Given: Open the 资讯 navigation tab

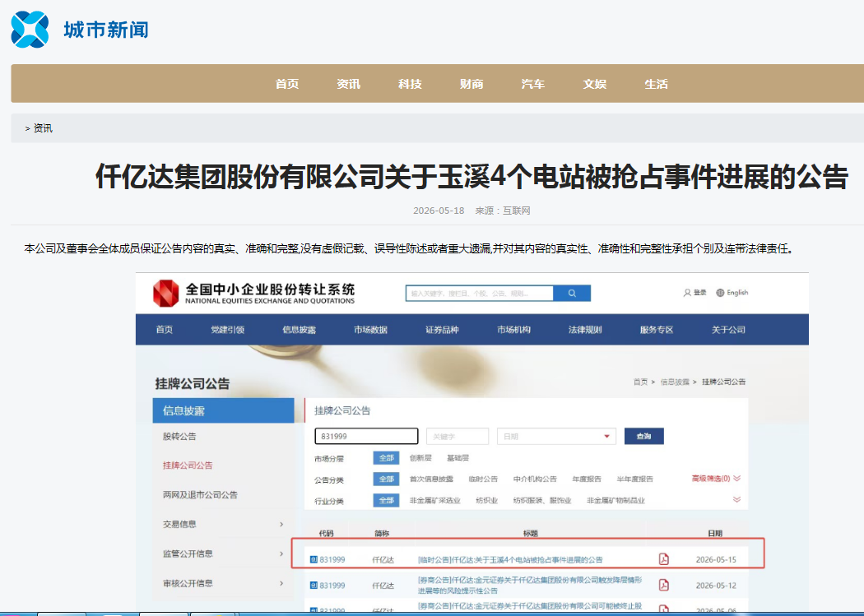Looking at the screenshot, I should point(348,84).
